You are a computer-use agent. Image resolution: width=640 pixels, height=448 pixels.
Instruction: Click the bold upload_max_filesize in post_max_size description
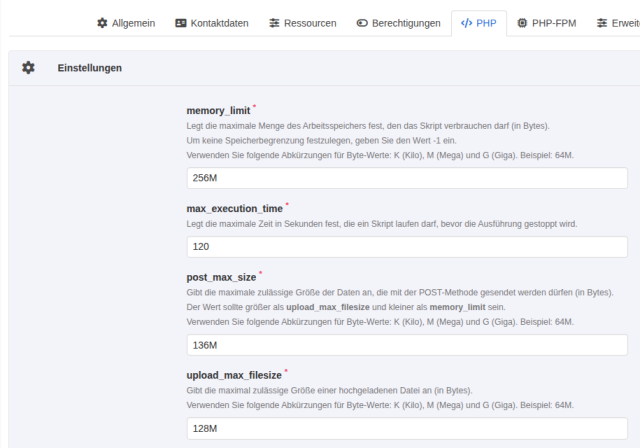click(328, 307)
